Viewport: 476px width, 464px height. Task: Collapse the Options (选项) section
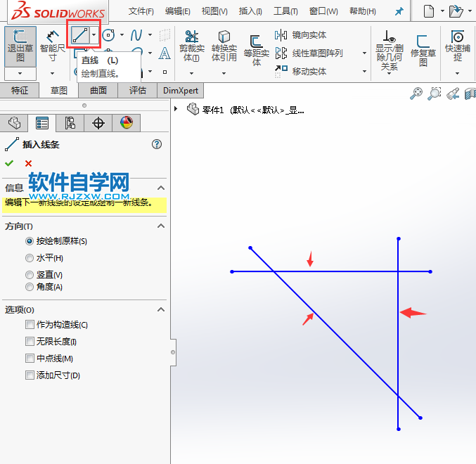click(x=161, y=310)
